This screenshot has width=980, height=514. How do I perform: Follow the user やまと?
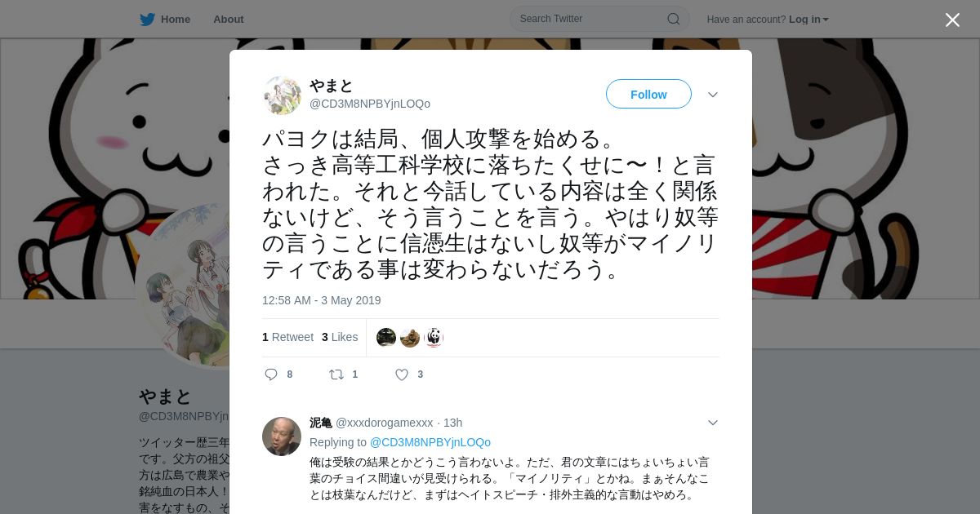[648, 94]
